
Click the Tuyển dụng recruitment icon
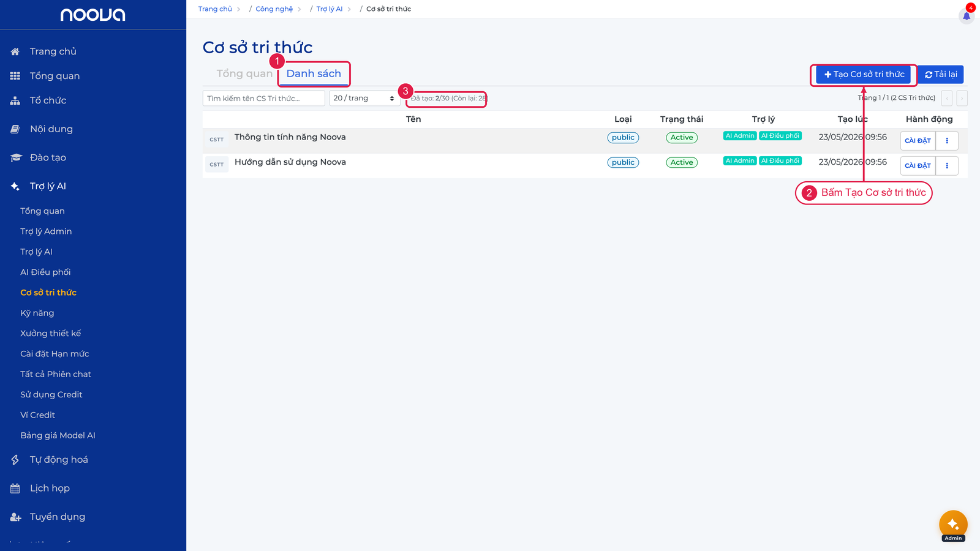coord(15,517)
